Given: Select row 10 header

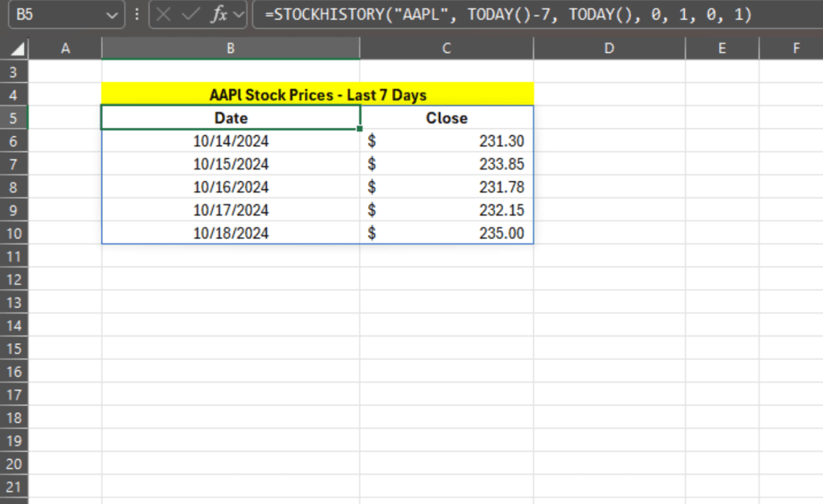Looking at the screenshot, I should tap(14, 234).
